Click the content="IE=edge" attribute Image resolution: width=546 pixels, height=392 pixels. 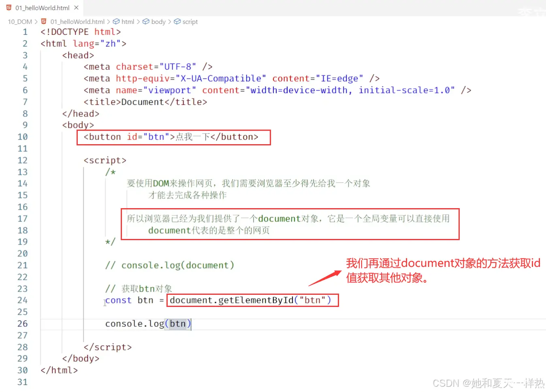318,79
